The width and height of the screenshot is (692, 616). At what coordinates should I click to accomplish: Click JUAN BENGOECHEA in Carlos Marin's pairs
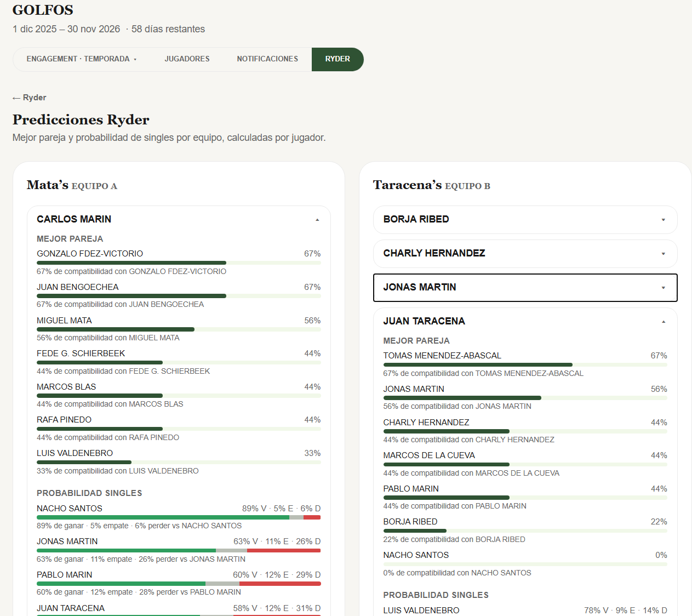pos(78,287)
